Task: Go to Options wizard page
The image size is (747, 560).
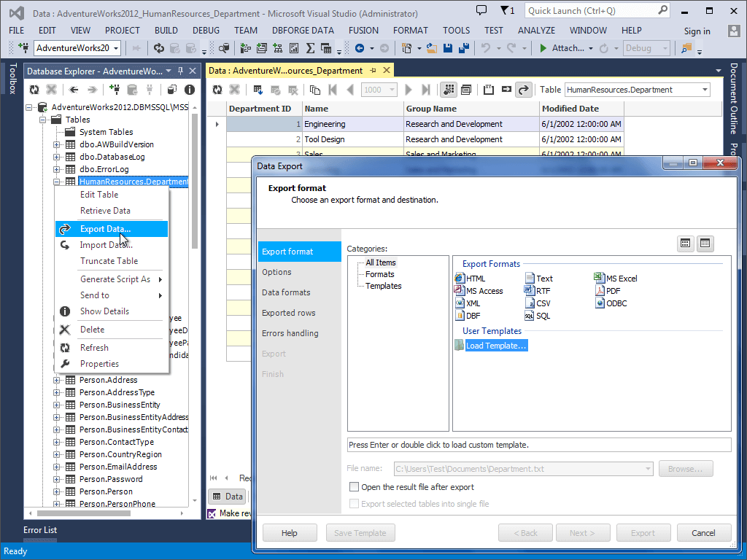Action: click(x=300, y=272)
